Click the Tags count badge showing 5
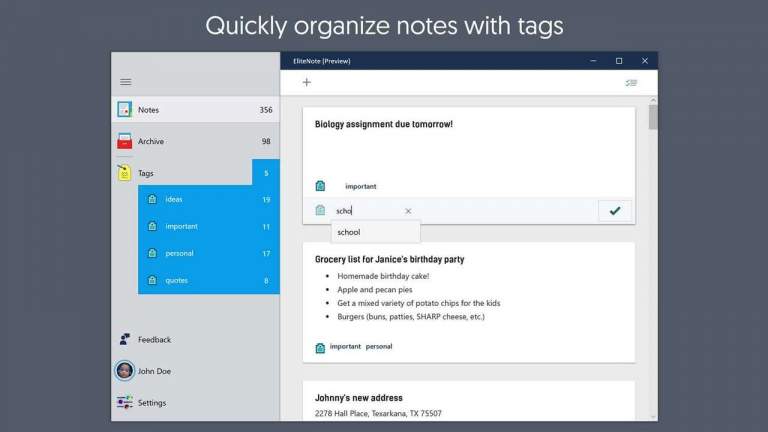This screenshot has height=432, width=768. (x=266, y=172)
